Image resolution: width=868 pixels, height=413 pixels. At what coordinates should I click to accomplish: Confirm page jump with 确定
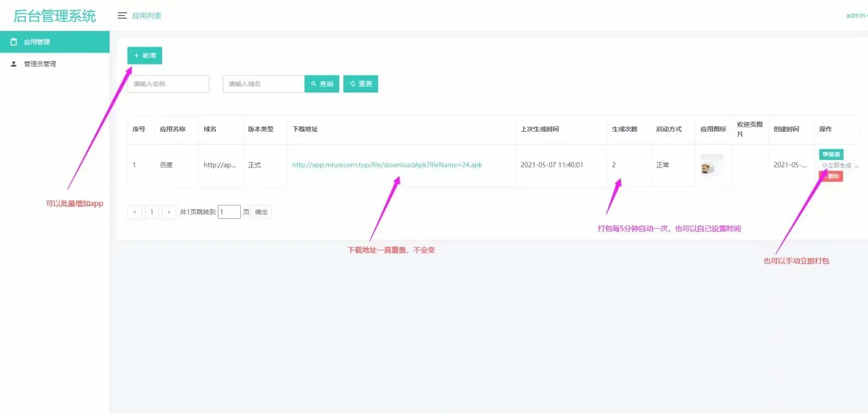point(261,212)
